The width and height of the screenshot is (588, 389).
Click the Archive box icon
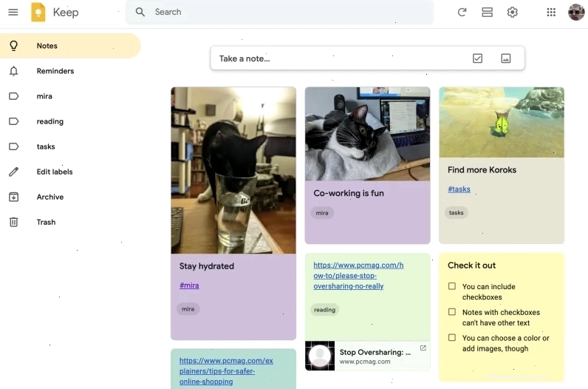(x=13, y=197)
